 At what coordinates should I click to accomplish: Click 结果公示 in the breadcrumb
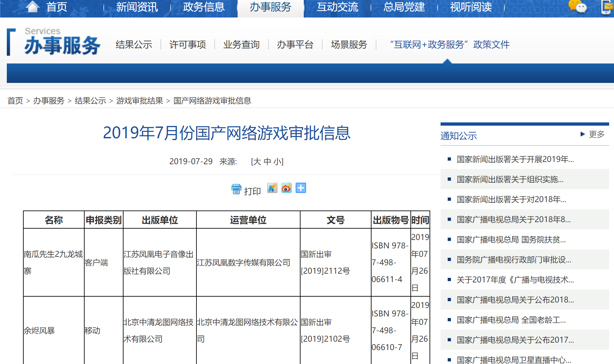90,101
